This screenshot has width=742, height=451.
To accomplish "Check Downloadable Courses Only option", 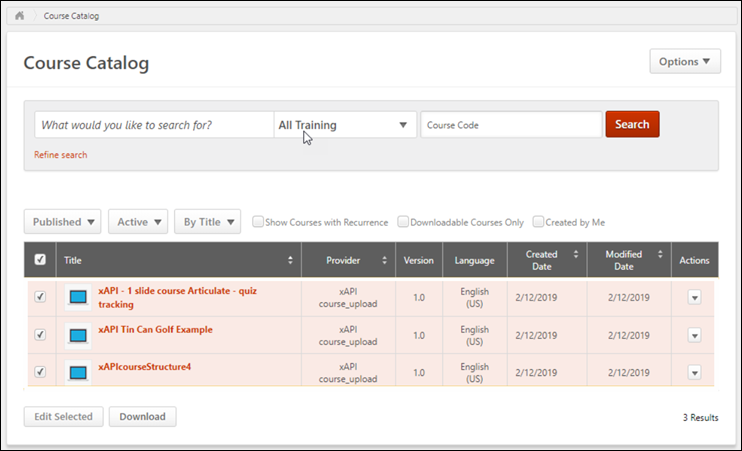I will click(403, 222).
